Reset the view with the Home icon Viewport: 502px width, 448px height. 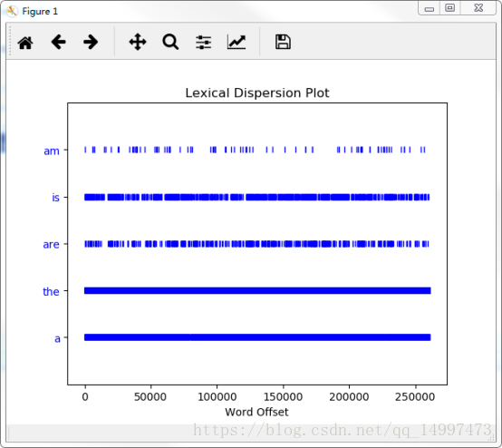pyautogui.click(x=25, y=43)
